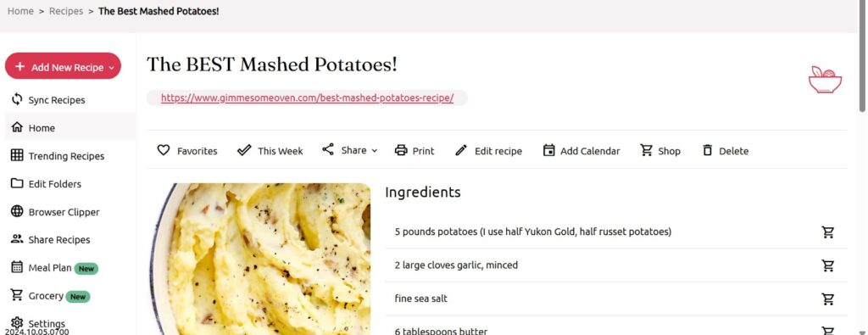Open the gimmesomeoven recipe source link
Viewport: 868px width, 335px height.
[x=307, y=98]
